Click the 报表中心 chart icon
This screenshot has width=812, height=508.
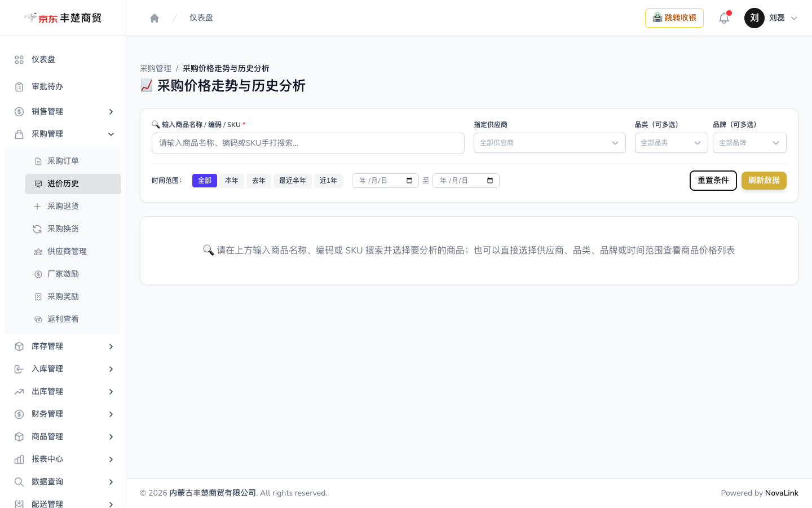19,459
